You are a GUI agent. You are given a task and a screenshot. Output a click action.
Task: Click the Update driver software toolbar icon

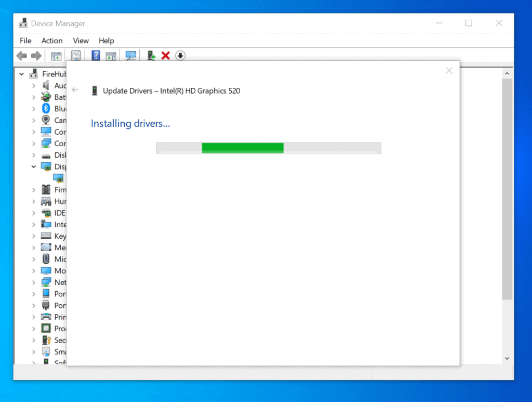(151, 55)
